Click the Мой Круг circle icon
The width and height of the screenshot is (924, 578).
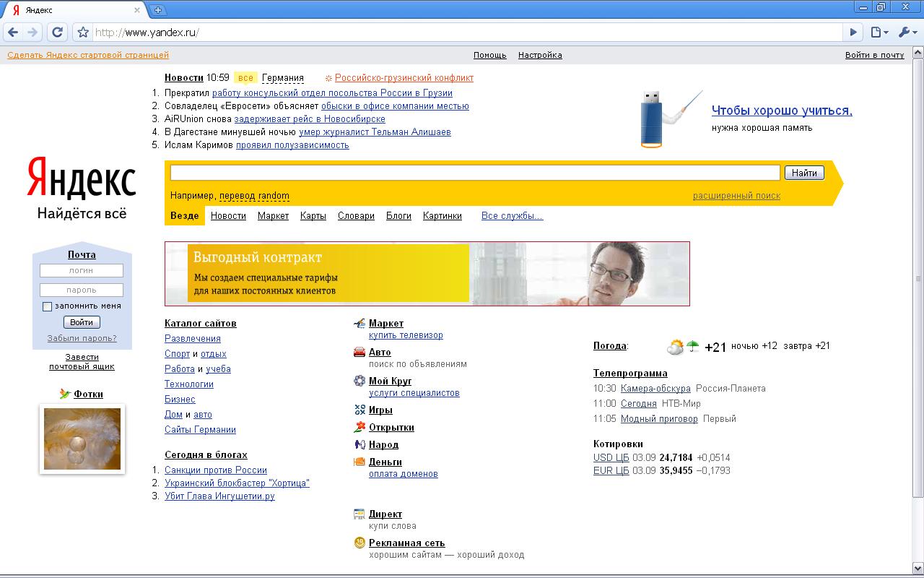pyautogui.click(x=359, y=381)
